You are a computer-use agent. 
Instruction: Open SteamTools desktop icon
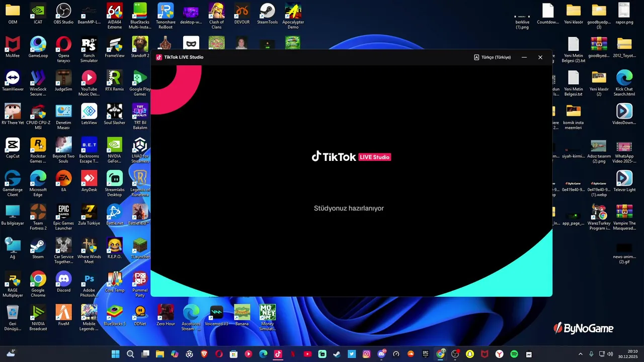click(267, 14)
